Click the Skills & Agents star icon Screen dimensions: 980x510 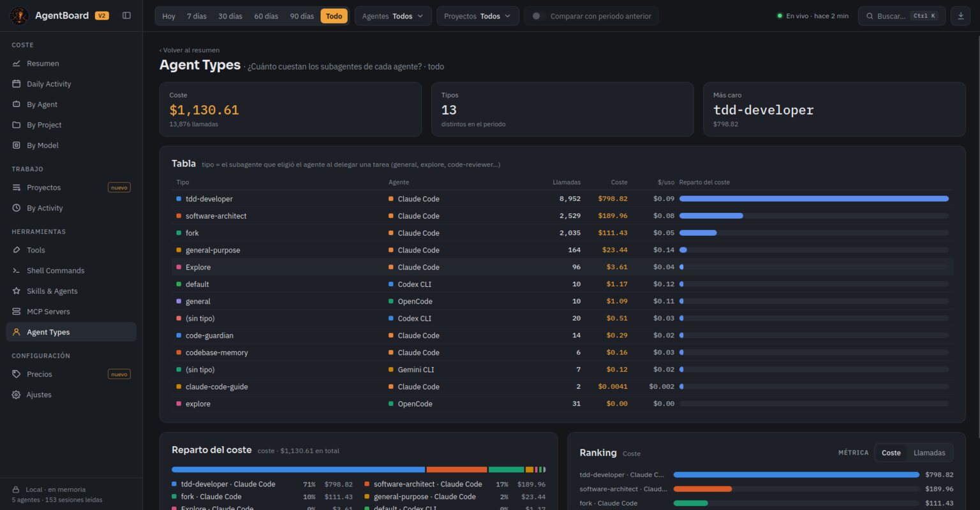(x=17, y=291)
